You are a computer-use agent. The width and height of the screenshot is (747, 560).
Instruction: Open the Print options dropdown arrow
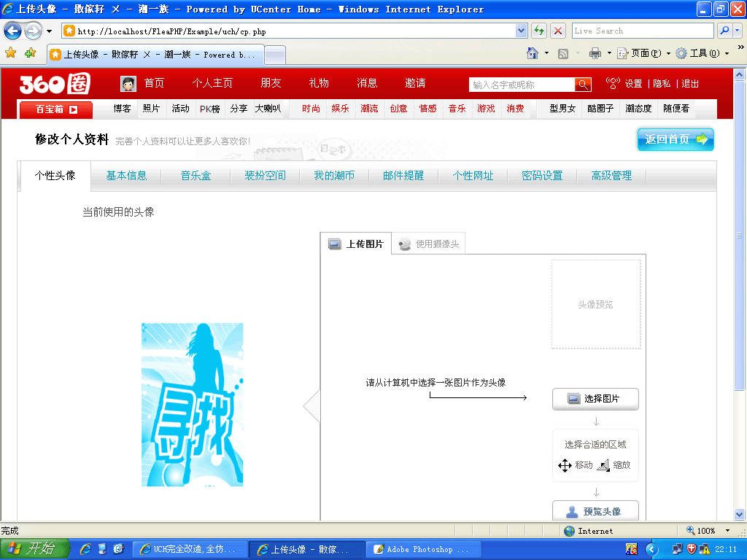pos(609,53)
